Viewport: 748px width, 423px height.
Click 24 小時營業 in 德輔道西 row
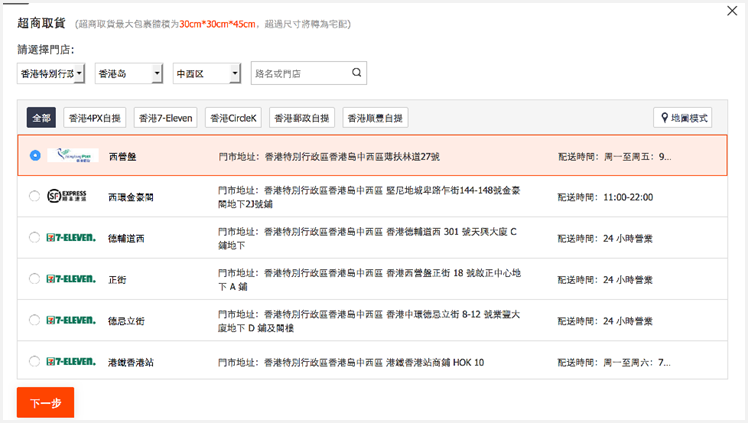coord(628,238)
